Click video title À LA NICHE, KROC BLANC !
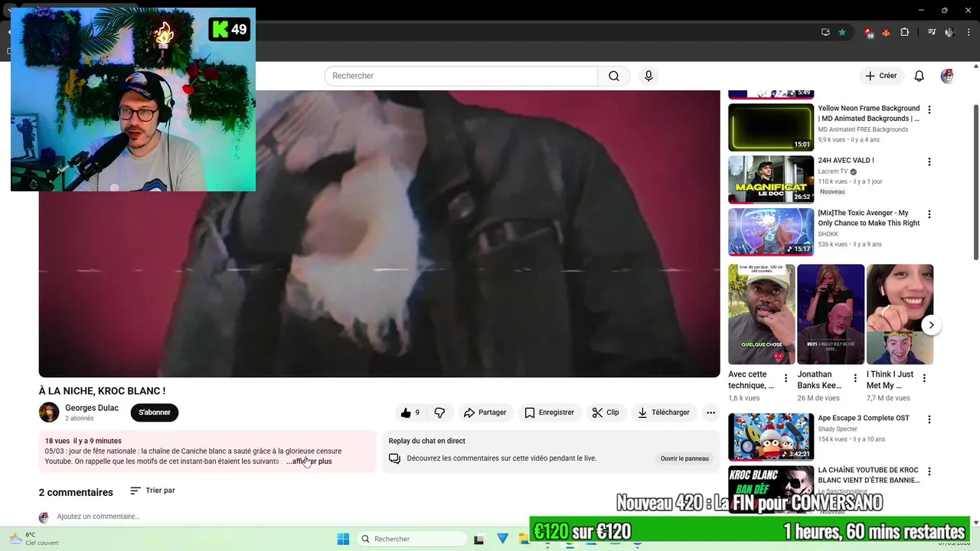The width and height of the screenshot is (980, 551). pyautogui.click(x=102, y=391)
